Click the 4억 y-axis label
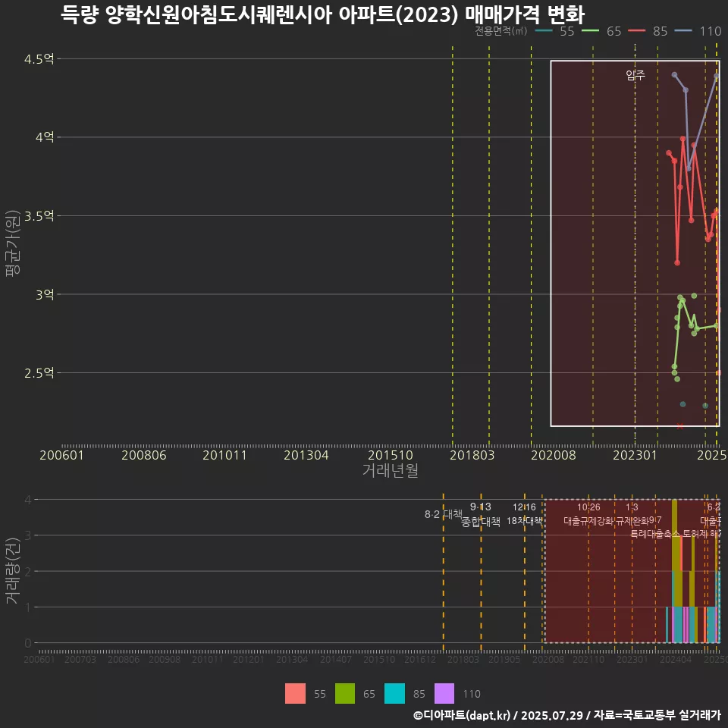728x728 pixels. (x=45, y=137)
